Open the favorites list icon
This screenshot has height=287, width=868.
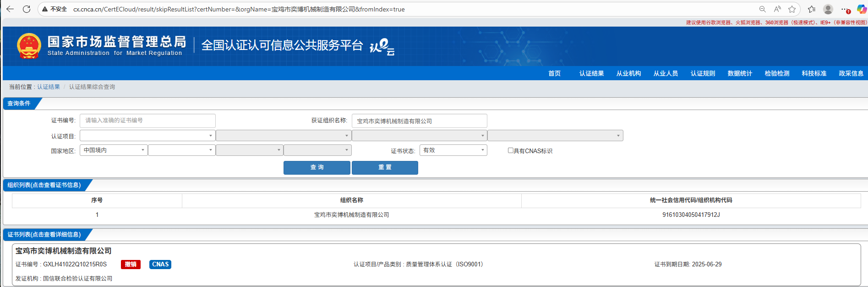pos(812,9)
